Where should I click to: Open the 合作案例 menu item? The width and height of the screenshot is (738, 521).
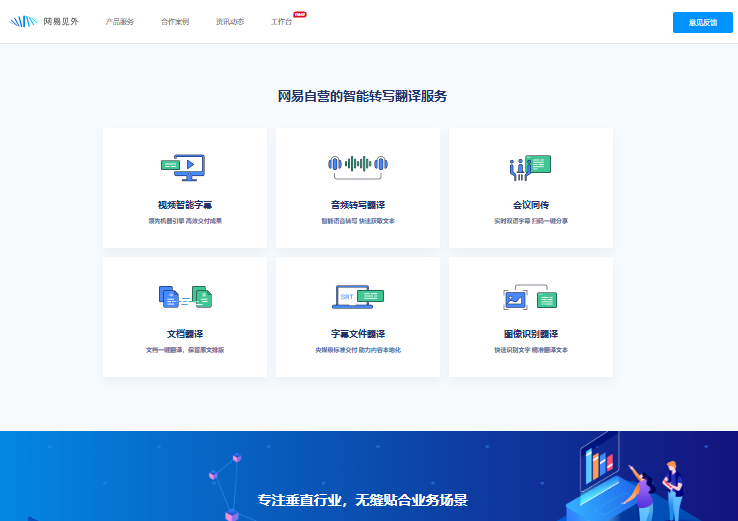click(175, 22)
